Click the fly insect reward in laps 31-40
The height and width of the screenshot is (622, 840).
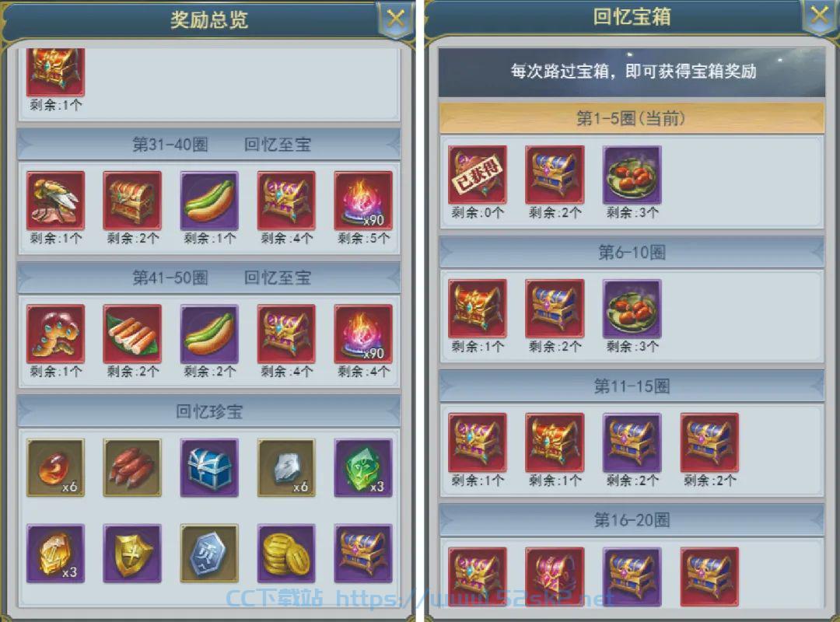coord(56,201)
